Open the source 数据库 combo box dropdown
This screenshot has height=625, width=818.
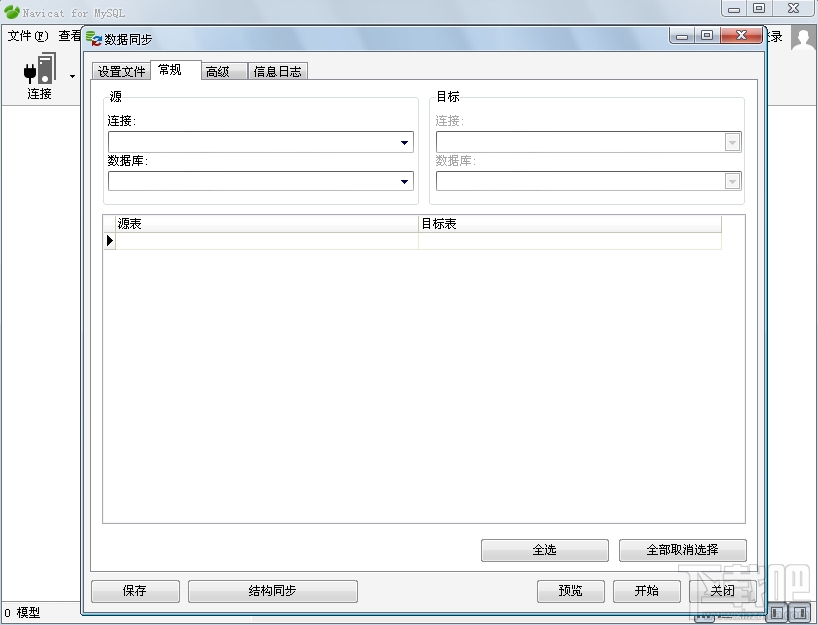point(405,180)
